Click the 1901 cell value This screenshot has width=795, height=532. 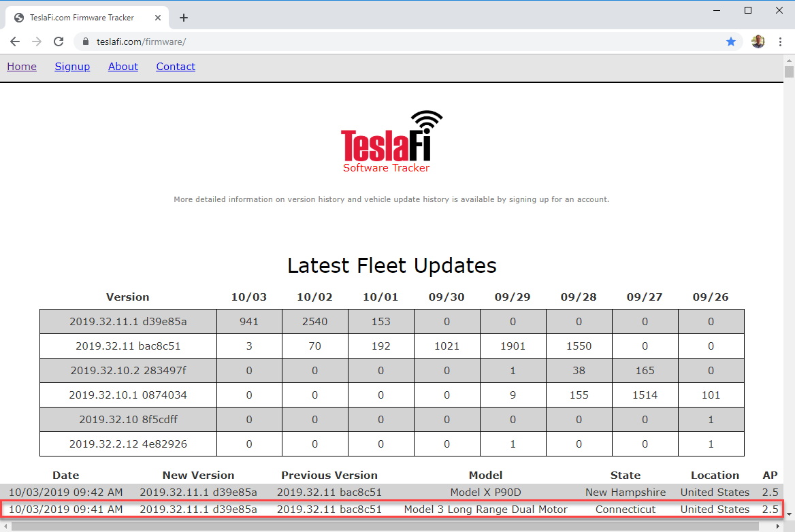513,346
